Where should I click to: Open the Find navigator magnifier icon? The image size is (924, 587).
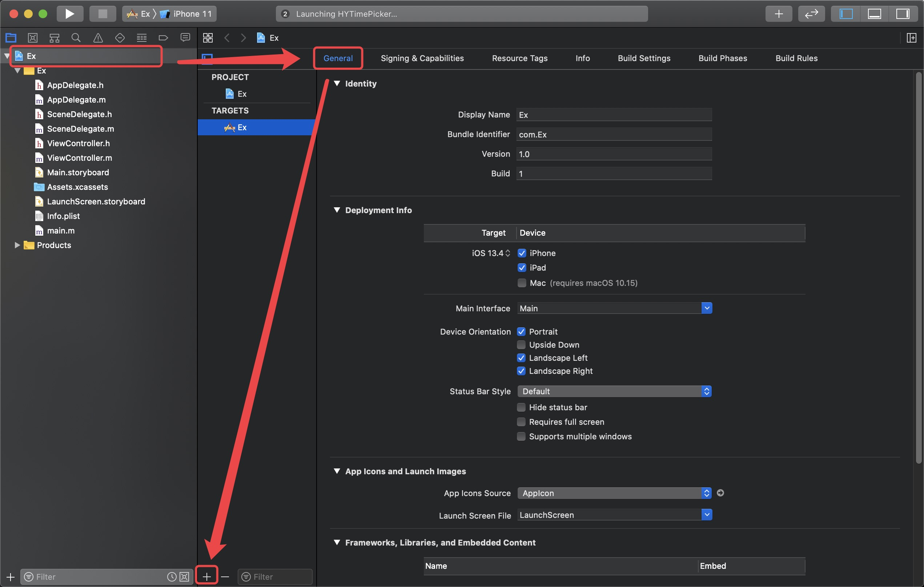[x=76, y=37]
